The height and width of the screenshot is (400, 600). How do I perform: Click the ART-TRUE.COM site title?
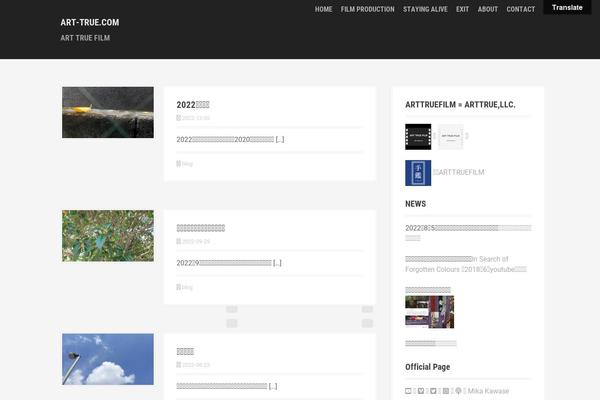tap(90, 22)
